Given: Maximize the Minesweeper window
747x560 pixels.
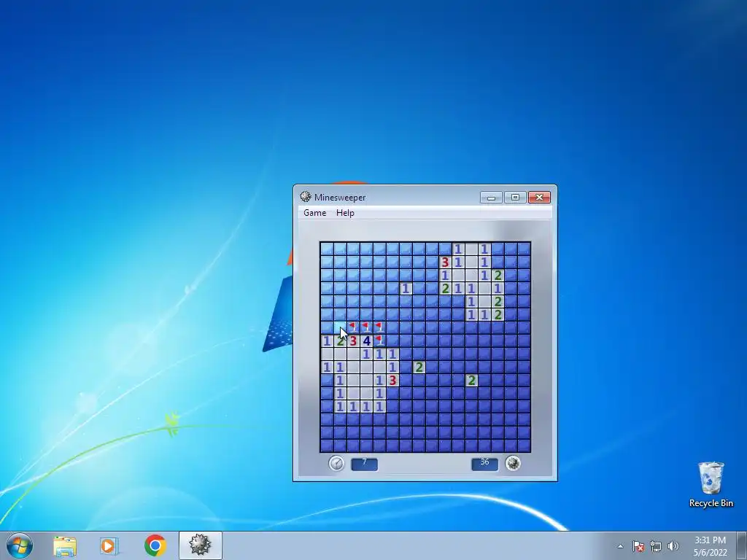Looking at the screenshot, I should point(515,197).
